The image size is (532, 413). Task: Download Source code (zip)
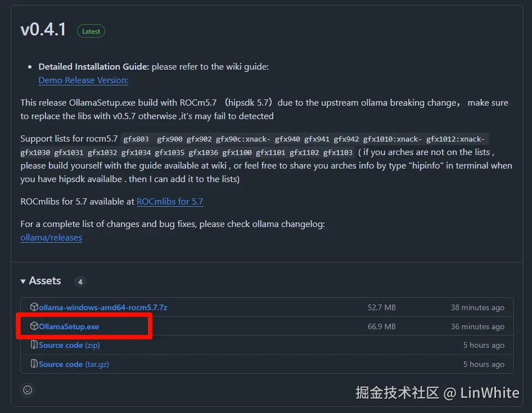pyautogui.click(x=69, y=345)
